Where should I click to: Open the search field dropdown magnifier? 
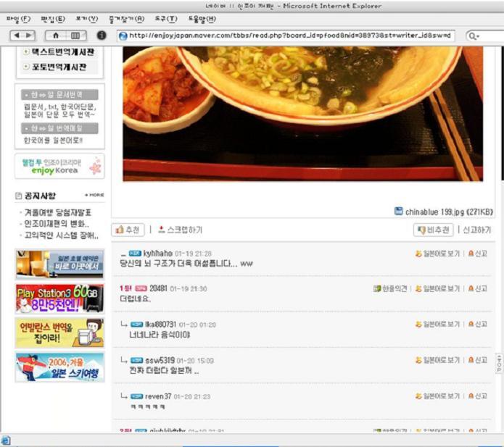click(x=474, y=35)
